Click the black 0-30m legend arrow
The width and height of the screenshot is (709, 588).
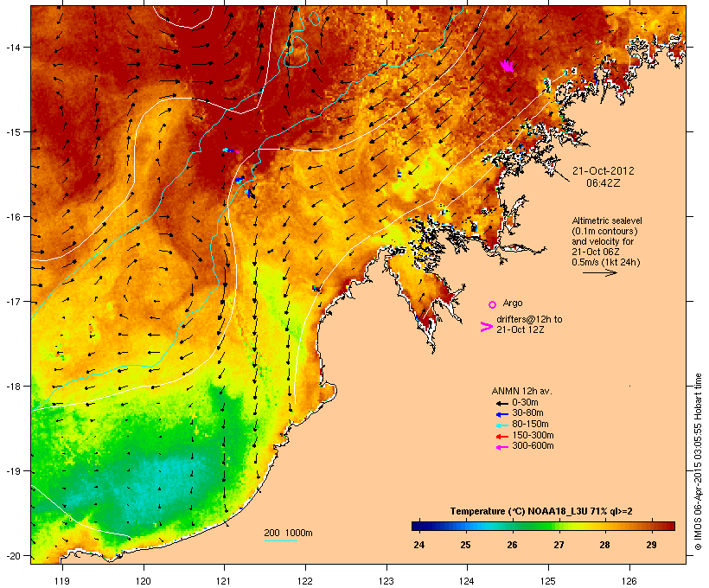click(x=501, y=403)
